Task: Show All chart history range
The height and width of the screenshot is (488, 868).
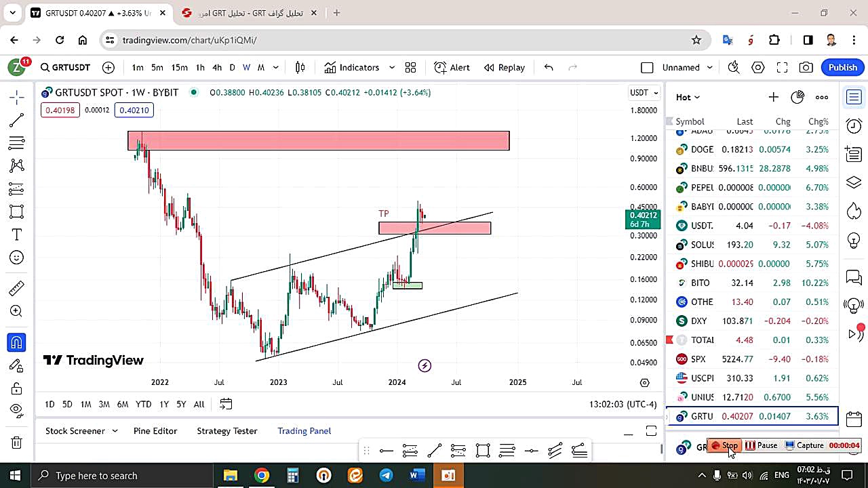Action: tap(199, 404)
